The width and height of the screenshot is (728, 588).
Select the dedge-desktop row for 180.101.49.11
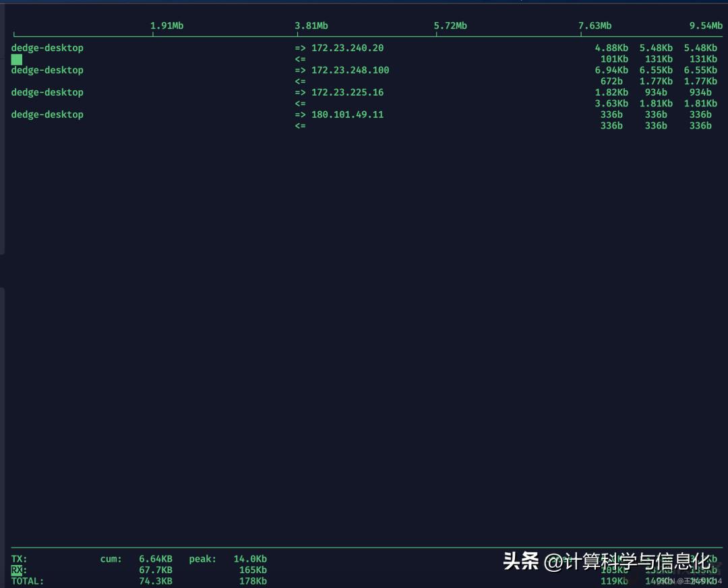(47, 115)
